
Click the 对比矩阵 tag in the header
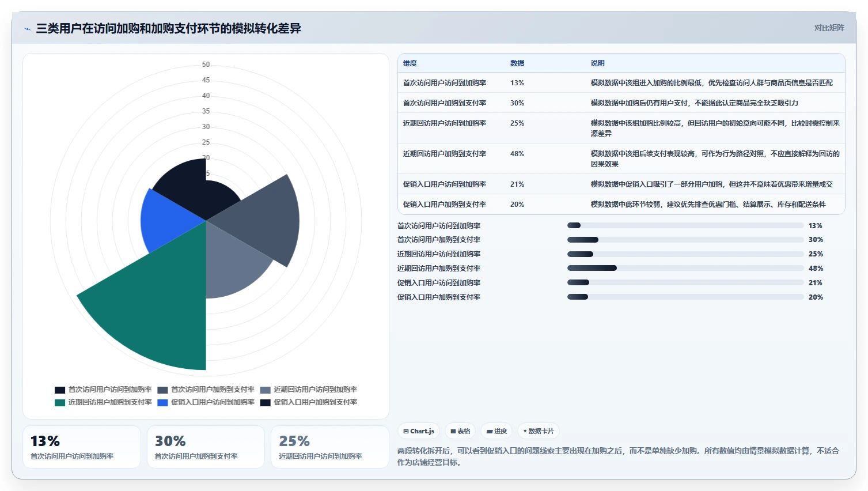coord(829,28)
